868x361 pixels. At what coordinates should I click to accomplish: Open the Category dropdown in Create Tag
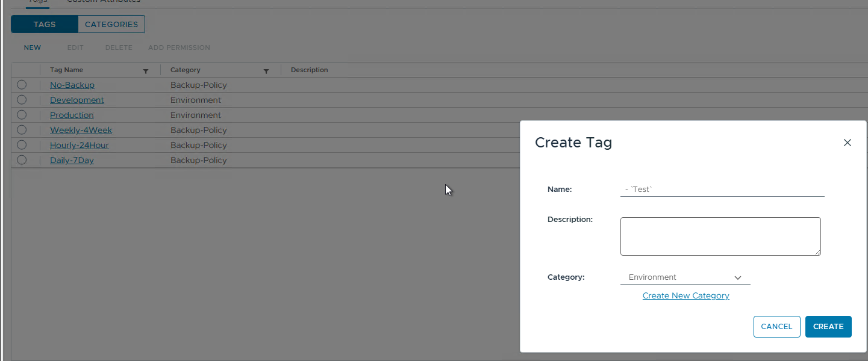685,277
